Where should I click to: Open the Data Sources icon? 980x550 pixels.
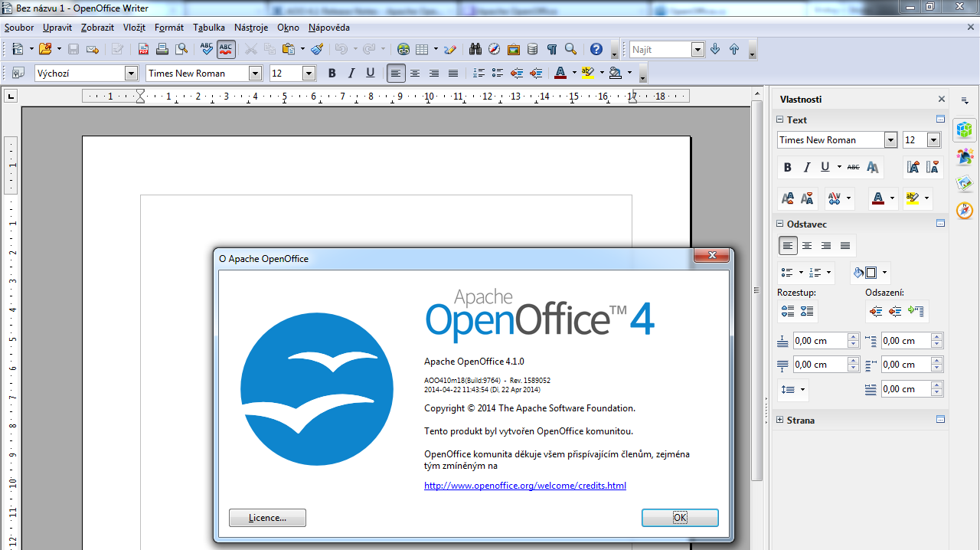point(533,49)
